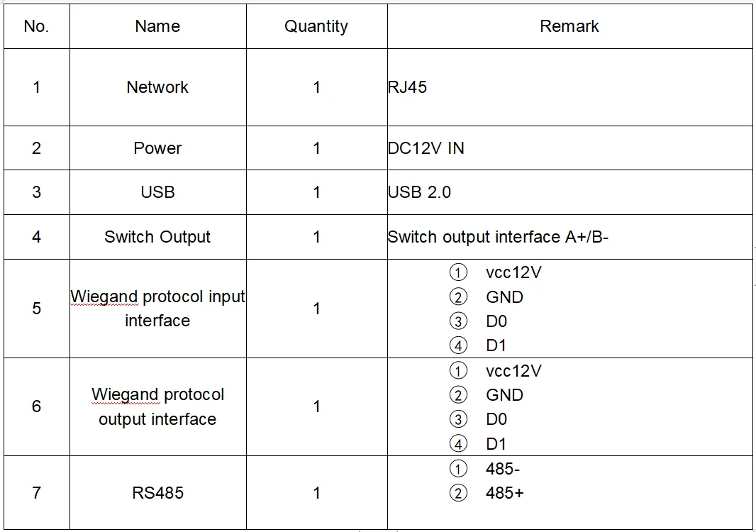Click circled number 2 beside 485+

(459, 493)
